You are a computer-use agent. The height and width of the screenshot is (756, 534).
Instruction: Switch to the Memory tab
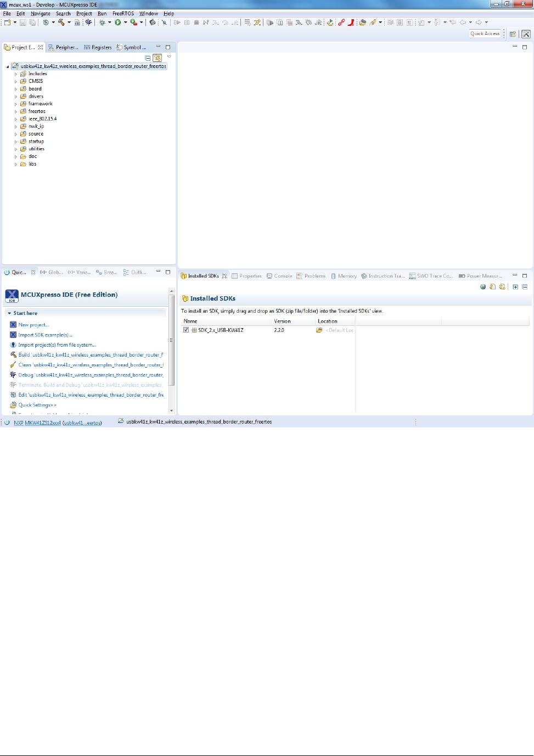click(344, 276)
